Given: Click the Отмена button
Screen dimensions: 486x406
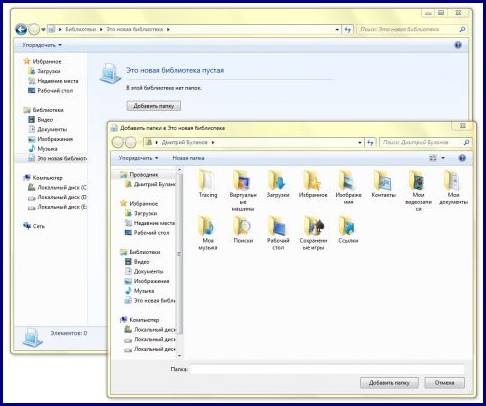Looking at the screenshot, I should click(444, 383).
